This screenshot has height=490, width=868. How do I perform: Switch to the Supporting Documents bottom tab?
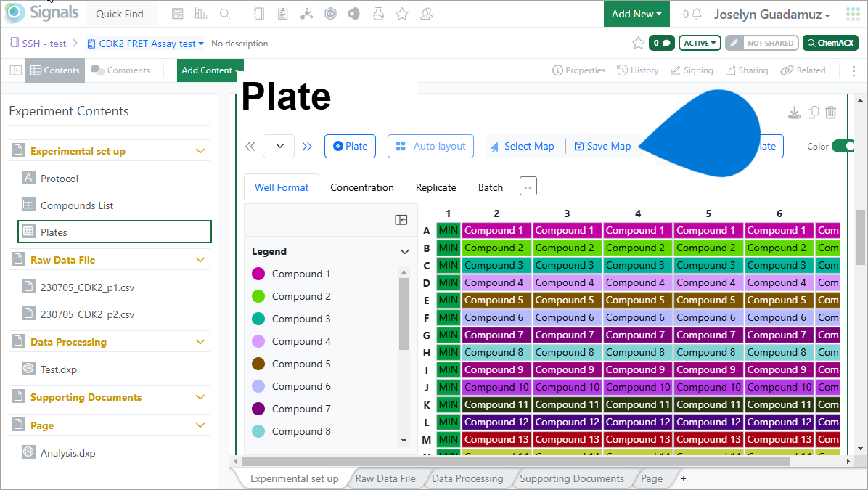pyautogui.click(x=571, y=478)
